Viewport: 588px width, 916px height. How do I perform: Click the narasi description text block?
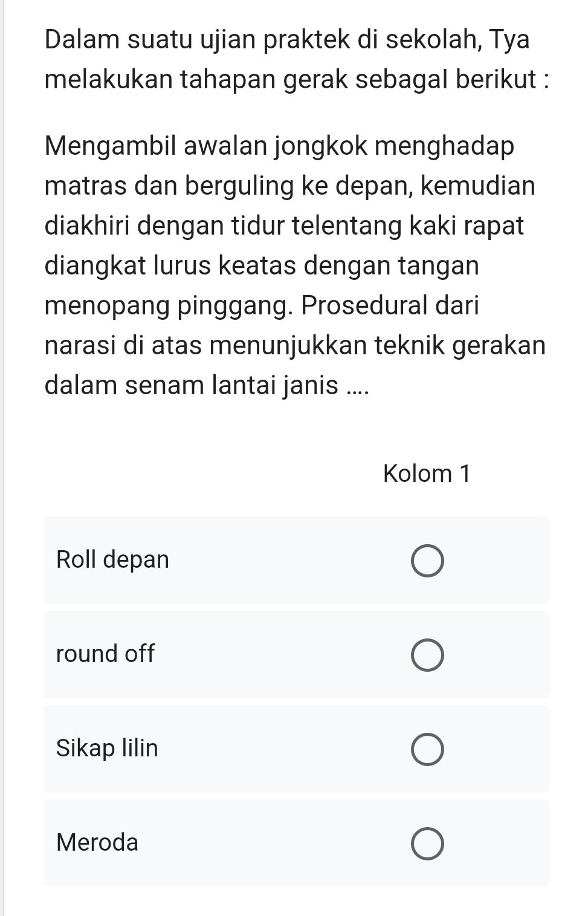290,266
